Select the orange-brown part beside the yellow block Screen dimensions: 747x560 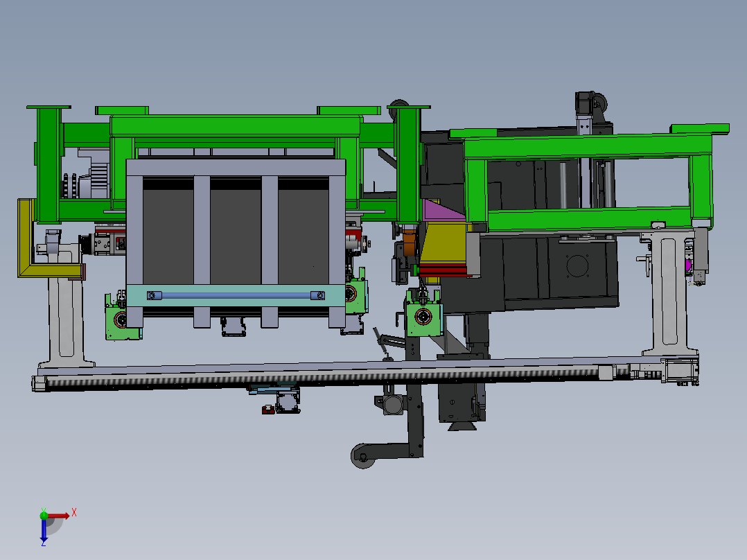[410, 242]
